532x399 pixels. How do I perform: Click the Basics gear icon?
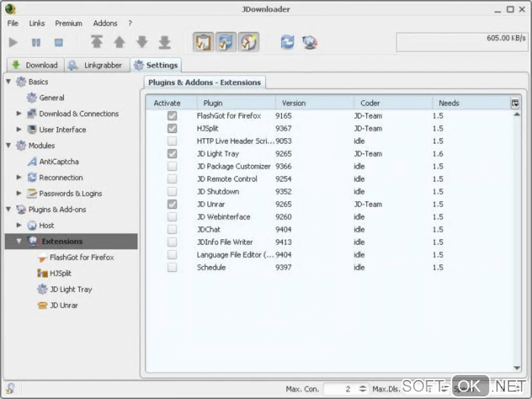tap(21, 82)
